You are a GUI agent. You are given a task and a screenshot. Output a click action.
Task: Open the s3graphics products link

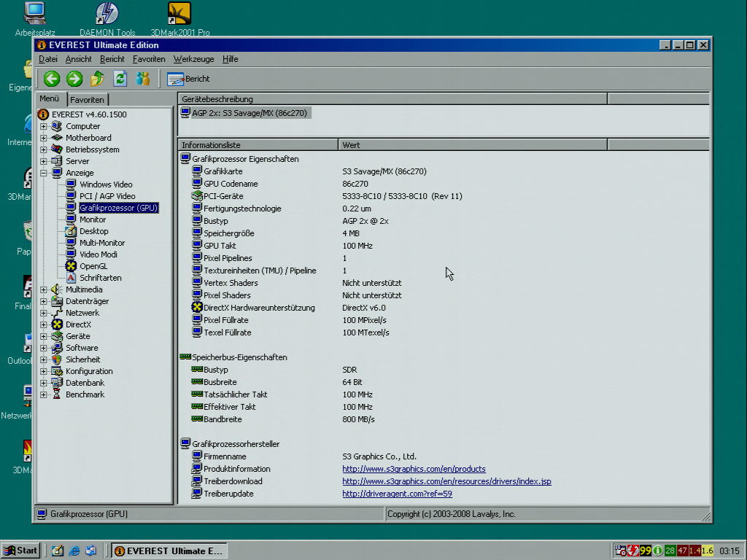pos(414,469)
